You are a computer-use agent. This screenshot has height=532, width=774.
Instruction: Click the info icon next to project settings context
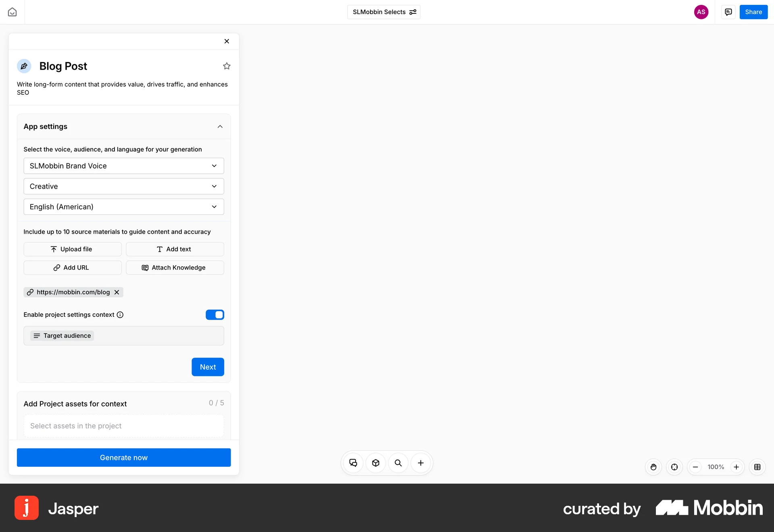121,315
